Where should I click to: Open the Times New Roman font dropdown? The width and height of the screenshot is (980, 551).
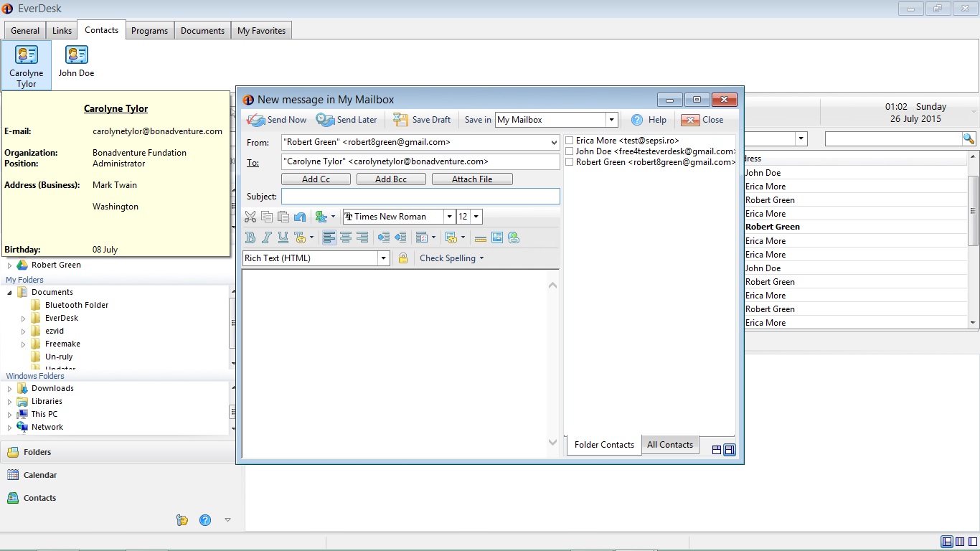[x=449, y=216]
